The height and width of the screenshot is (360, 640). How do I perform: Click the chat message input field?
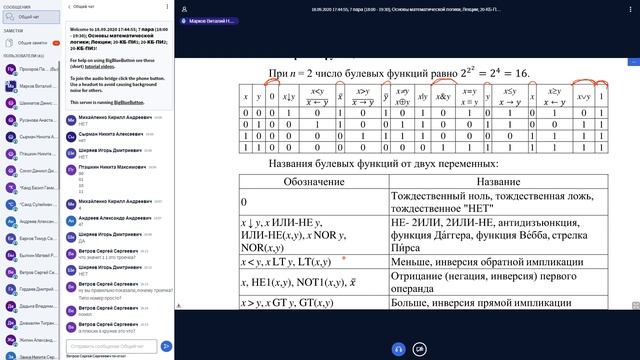111,346
